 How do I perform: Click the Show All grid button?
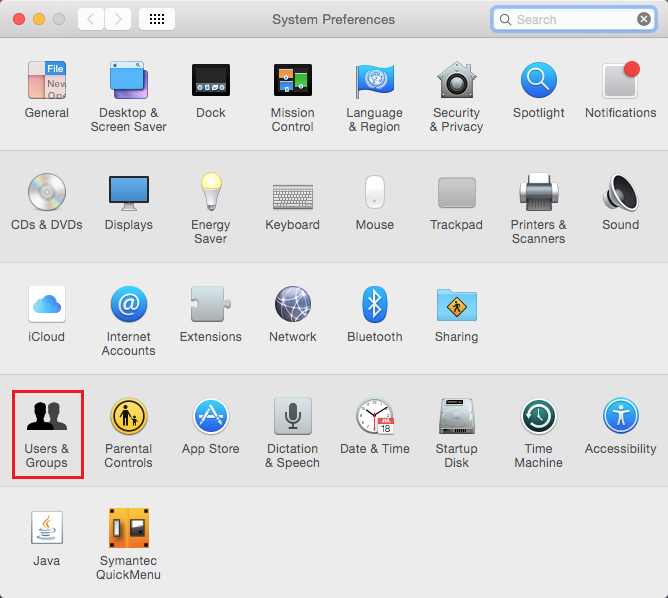(x=157, y=19)
